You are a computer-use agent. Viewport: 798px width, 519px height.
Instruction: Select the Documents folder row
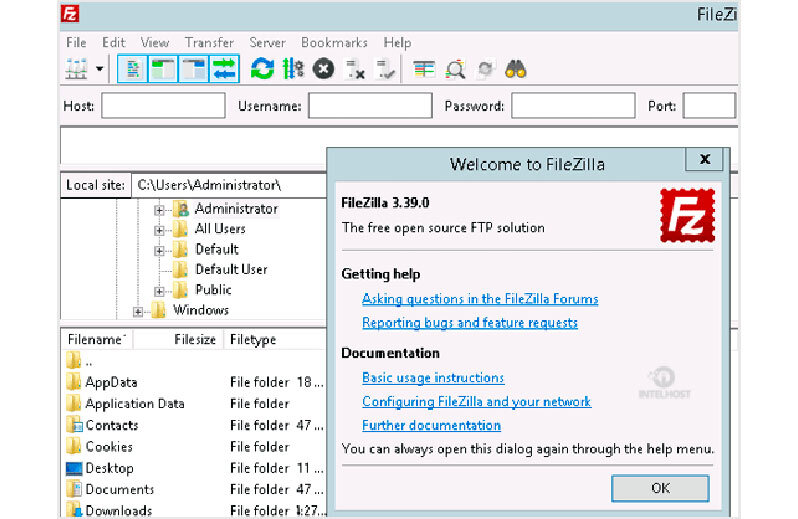[194, 489]
